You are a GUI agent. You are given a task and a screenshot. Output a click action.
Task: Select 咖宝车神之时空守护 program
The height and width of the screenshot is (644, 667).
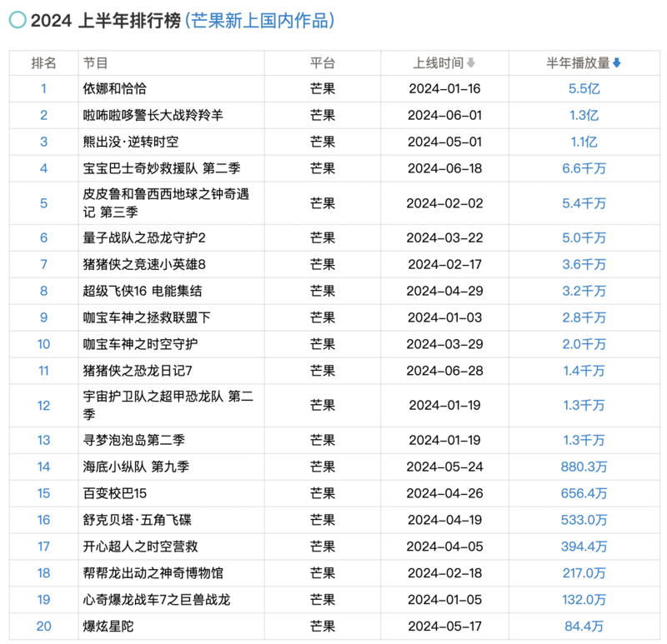(140, 344)
